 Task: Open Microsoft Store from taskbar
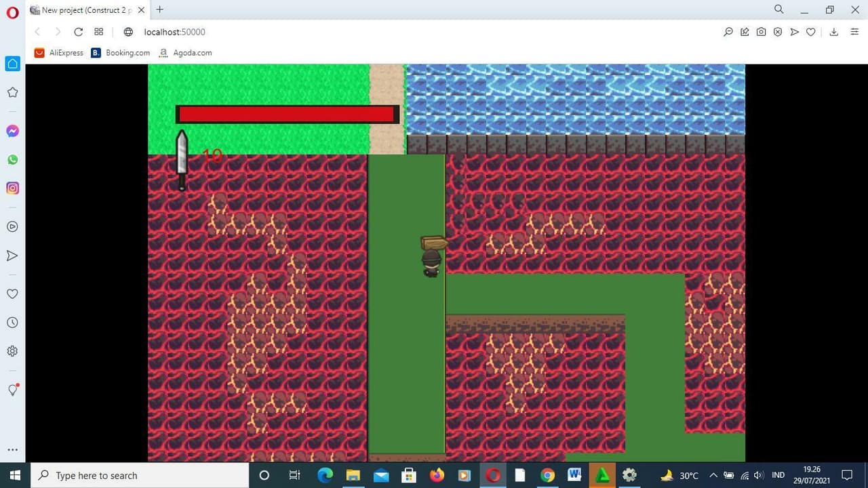pos(408,475)
